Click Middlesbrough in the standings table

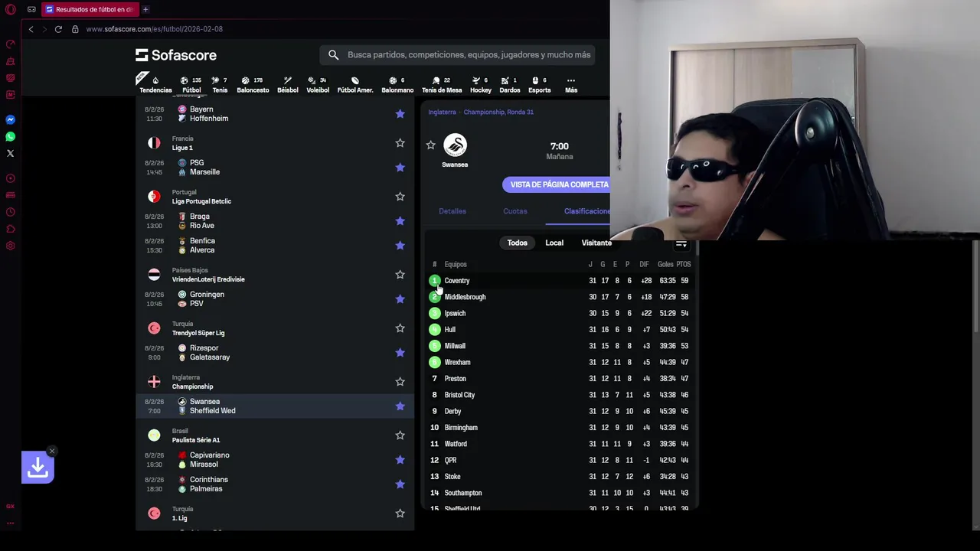(x=465, y=297)
